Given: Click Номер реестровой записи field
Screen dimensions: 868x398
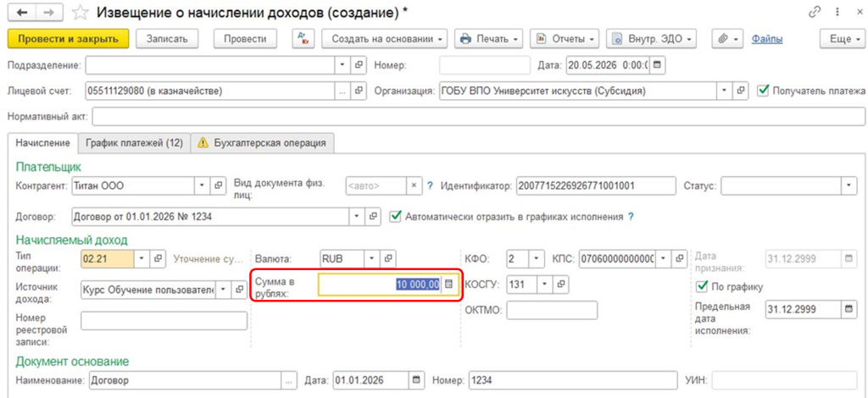Looking at the screenshot, I should tap(164, 321).
